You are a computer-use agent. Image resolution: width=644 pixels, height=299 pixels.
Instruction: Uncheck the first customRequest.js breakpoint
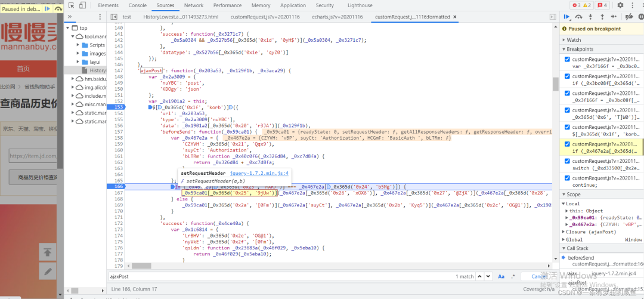(x=567, y=60)
